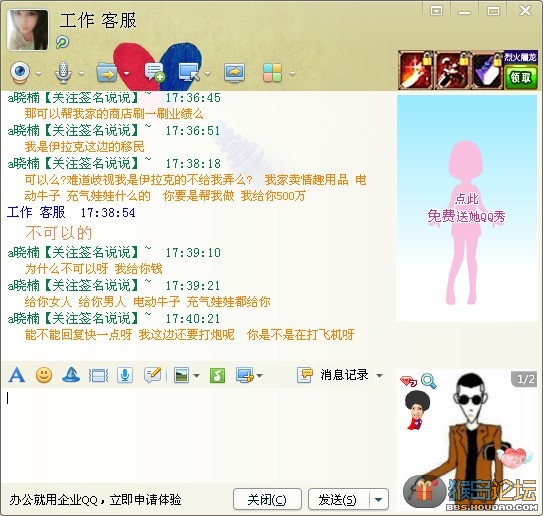Launch remote desktop with the monitor cursor icon
Image resolution: width=543 pixels, height=516 pixels.
tap(189, 72)
